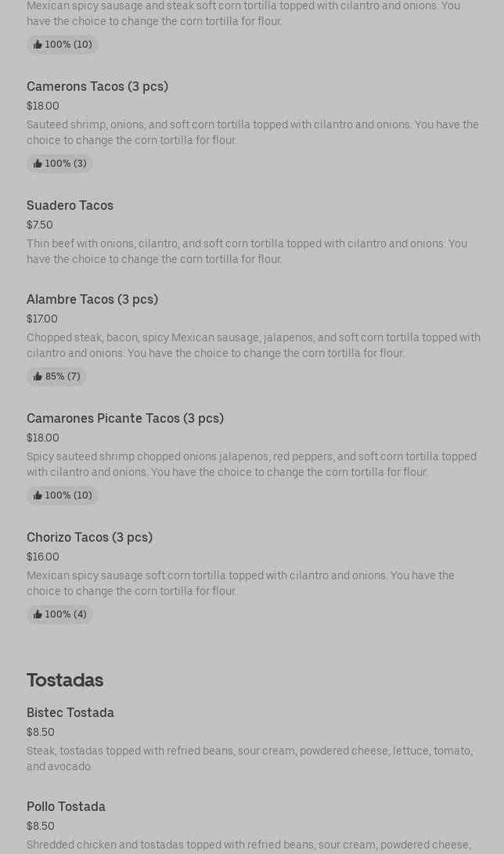This screenshot has width=504, height=854.
Task: Choose Camarones Picante Tacos (3 pcs)
Action: 125,418
